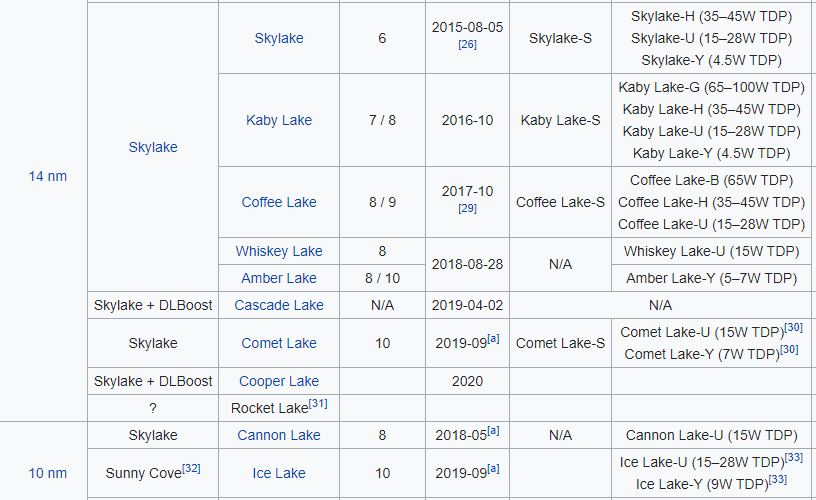Click the generation 6 cell

pos(382,38)
